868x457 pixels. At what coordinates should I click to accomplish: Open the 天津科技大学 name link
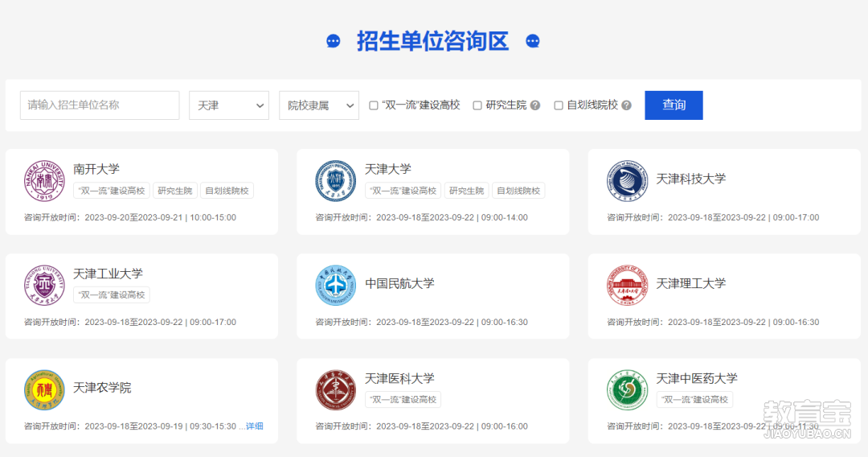pyautogui.click(x=691, y=179)
